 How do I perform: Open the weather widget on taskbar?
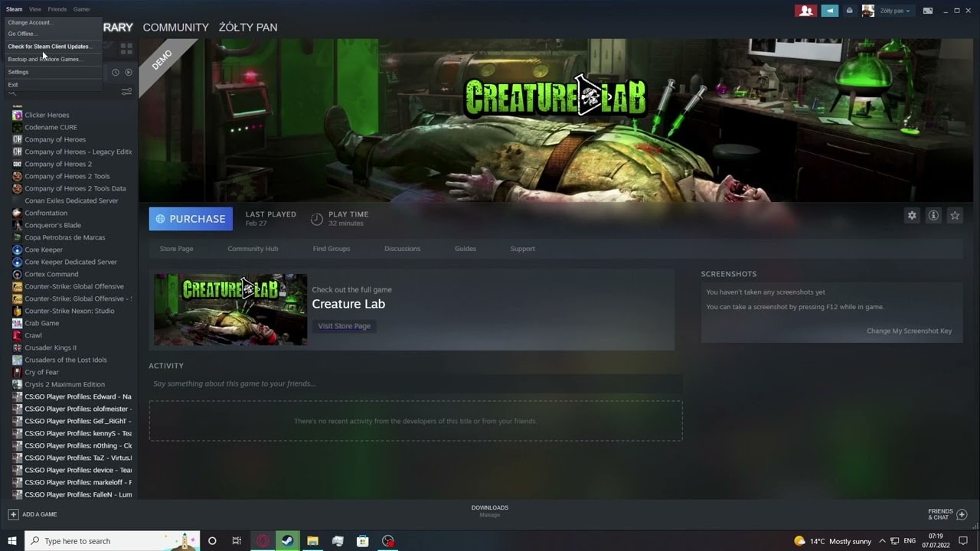click(833, 541)
